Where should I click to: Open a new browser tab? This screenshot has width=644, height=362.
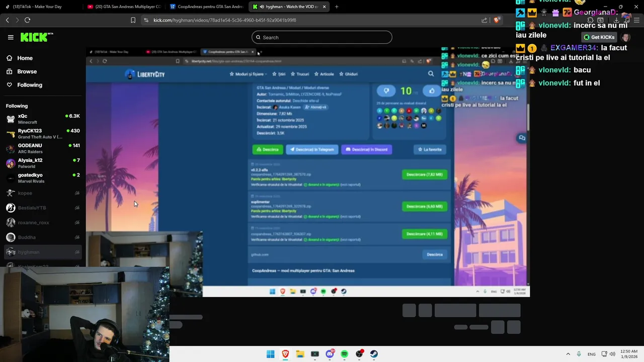(x=337, y=7)
